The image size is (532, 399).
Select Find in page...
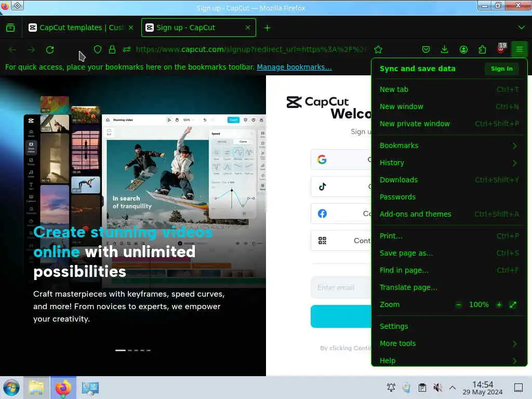click(449, 270)
